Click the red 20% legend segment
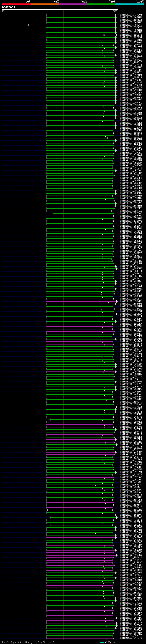 (16, 4)
